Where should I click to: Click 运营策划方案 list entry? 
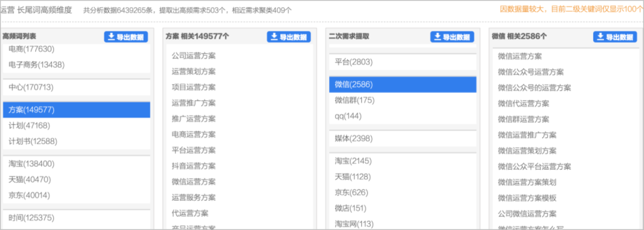click(x=193, y=72)
